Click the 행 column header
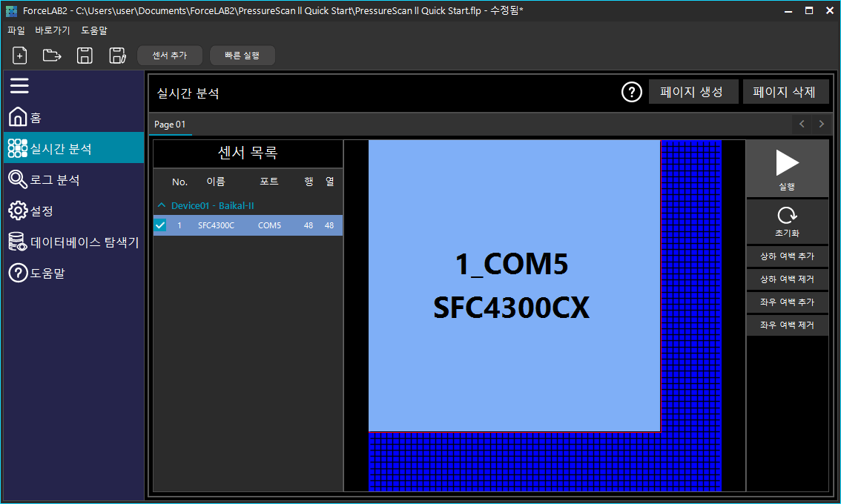Viewport: 841px width, 504px height. (309, 182)
